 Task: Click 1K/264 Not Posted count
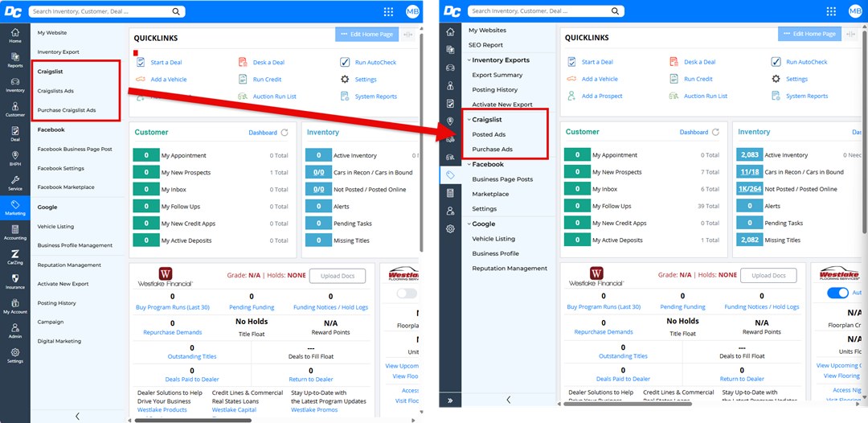[x=749, y=189]
